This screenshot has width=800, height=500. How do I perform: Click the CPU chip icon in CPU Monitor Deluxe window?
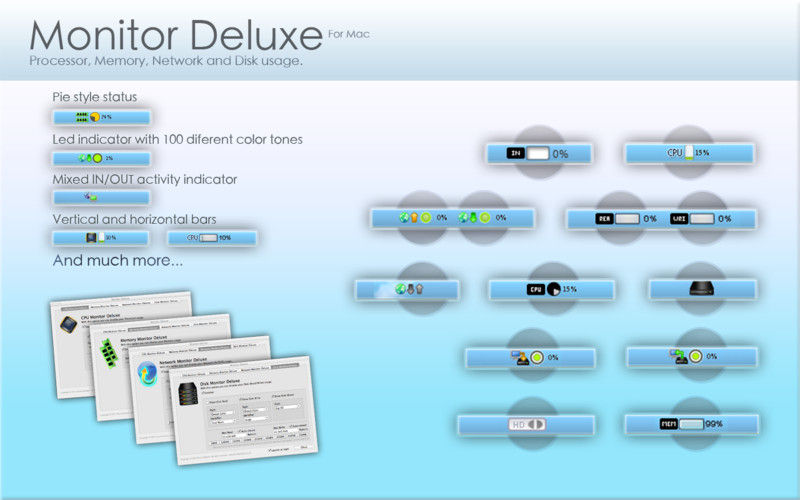tap(68, 324)
